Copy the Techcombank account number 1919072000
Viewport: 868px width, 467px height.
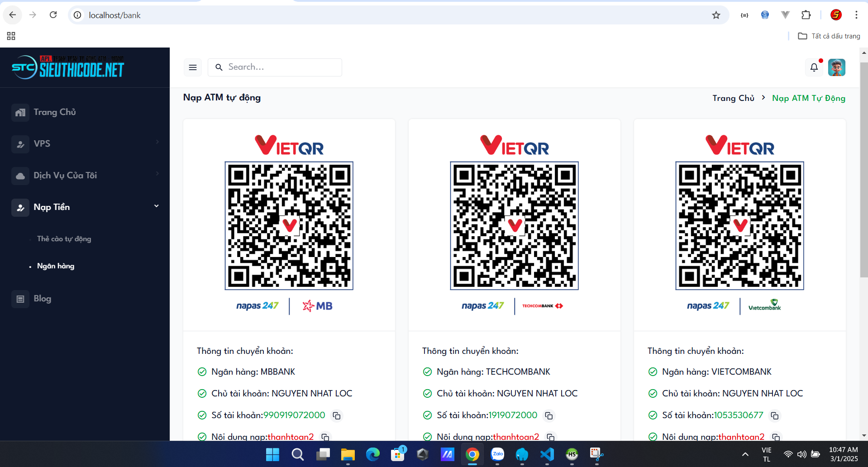(x=549, y=415)
